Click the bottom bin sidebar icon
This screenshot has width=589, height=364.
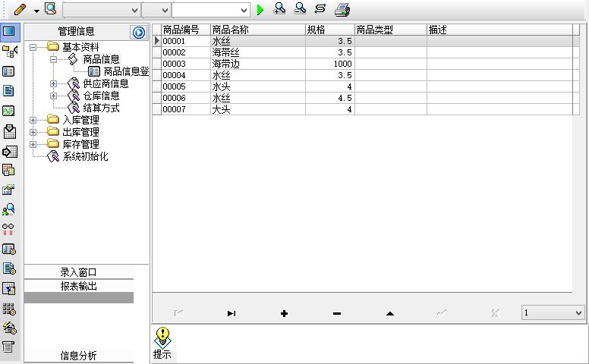[x=8, y=347]
